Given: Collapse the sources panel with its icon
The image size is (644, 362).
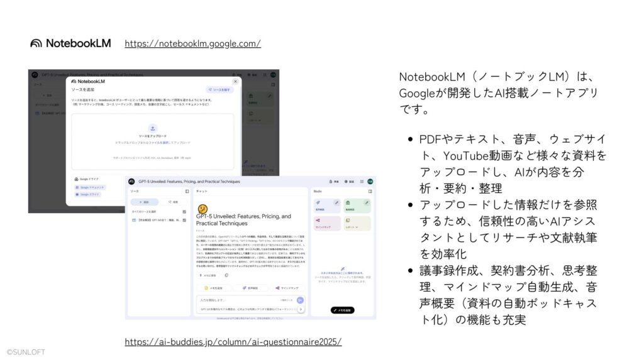Looking at the screenshot, I should pyautogui.click(x=187, y=191).
